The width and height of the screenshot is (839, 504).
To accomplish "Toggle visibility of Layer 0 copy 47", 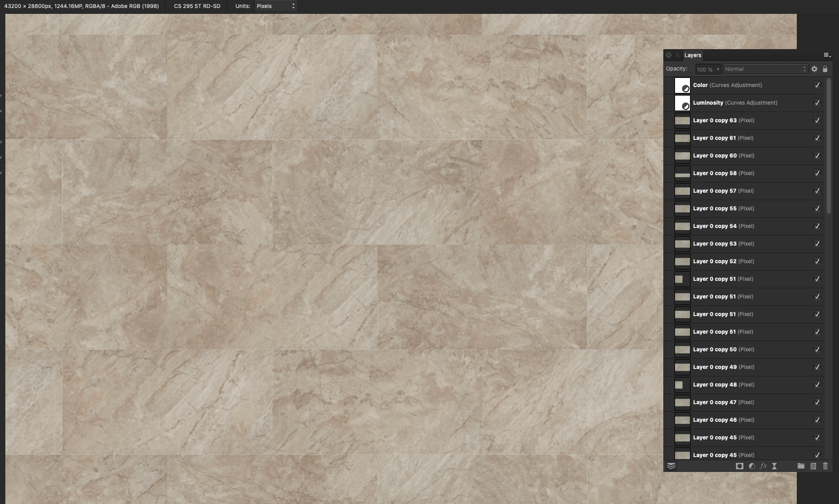I will pyautogui.click(x=817, y=403).
